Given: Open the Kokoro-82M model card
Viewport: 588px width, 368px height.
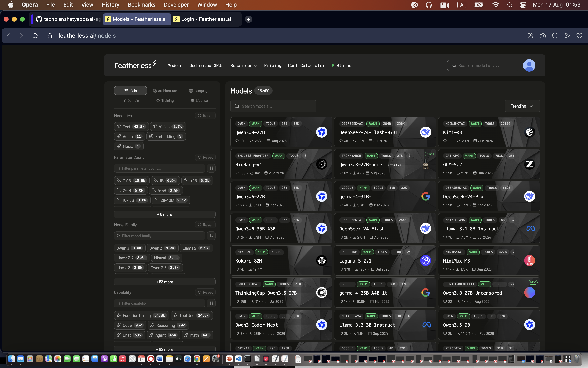Looking at the screenshot, I should click(281, 260).
